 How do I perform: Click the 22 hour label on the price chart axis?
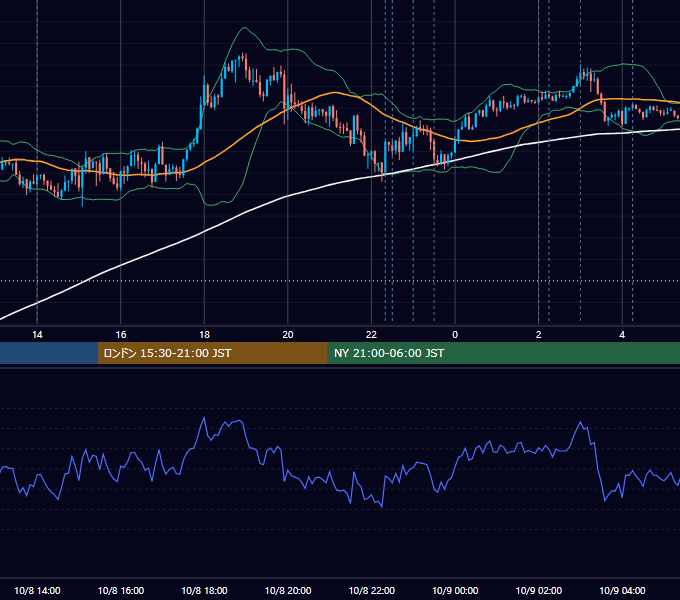tap(371, 335)
